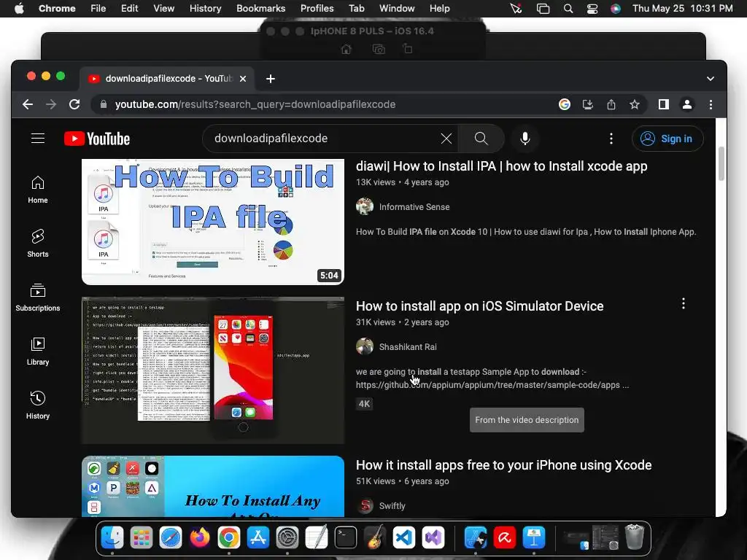The height and width of the screenshot is (560, 747).
Task: Open Chrome profile avatar
Action: (x=687, y=104)
